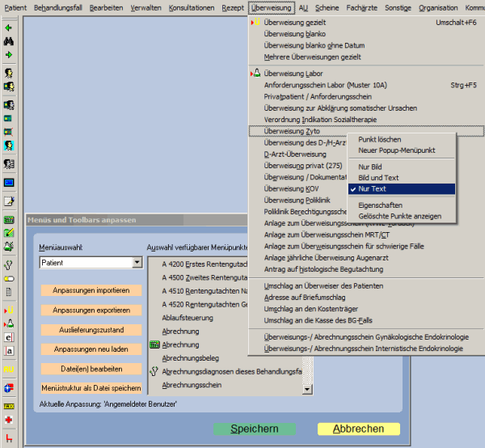This screenshot has width=485, height=448.
Task: Click the binoculars search icon
Action: tap(9, 41)
